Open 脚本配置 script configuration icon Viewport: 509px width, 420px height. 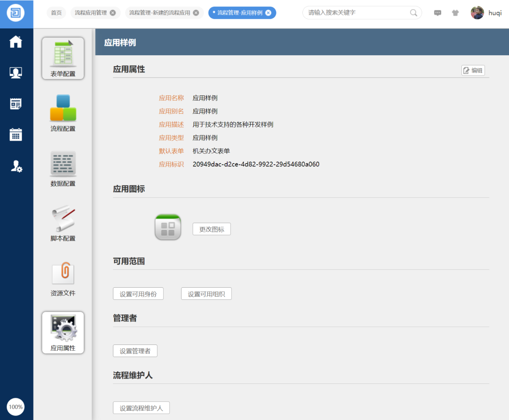coord(63,223)
